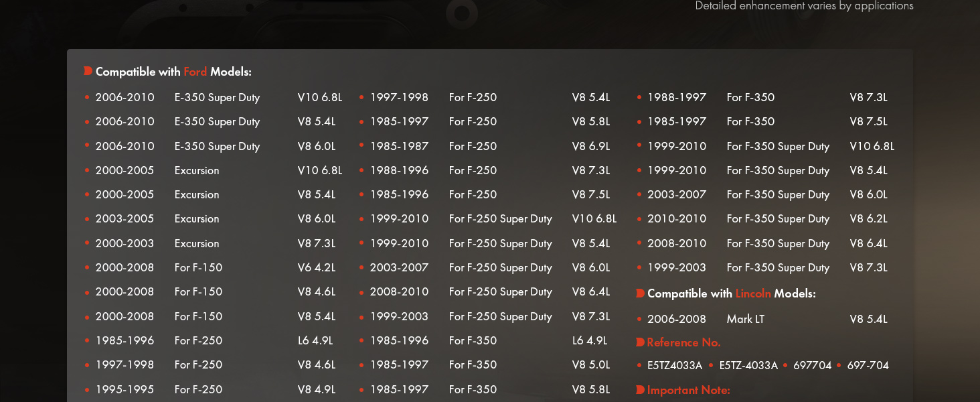Image resolution: width=980 pixels, height=402 pixels.
Task: Select the V6 4.2L engine label
Action: [x=317, y=267]
